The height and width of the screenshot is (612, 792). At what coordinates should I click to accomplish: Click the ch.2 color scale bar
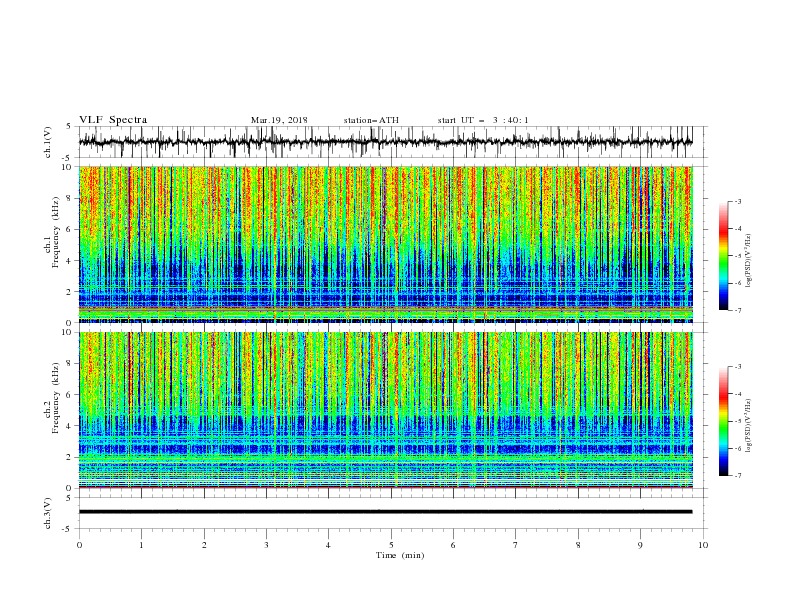pos(724,421)
